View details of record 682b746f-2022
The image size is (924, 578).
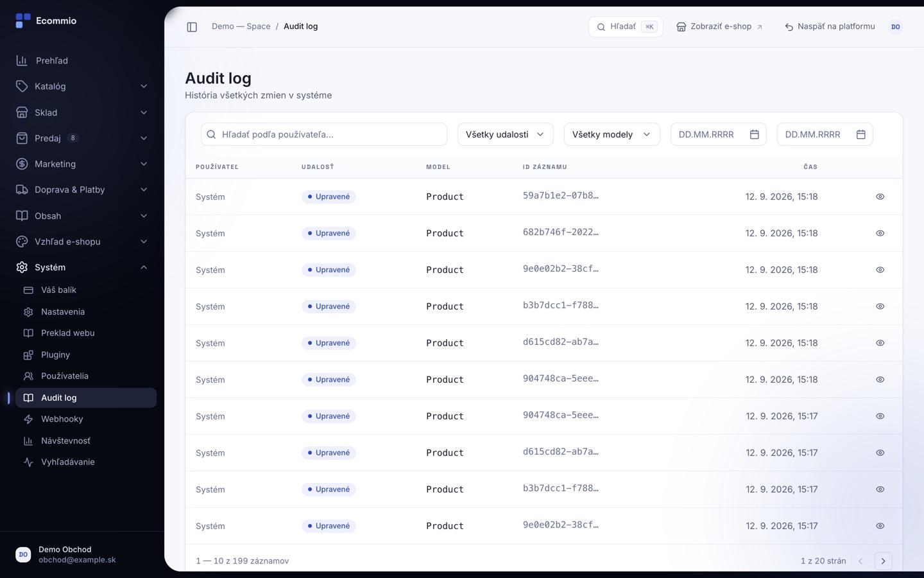point(880,233)
